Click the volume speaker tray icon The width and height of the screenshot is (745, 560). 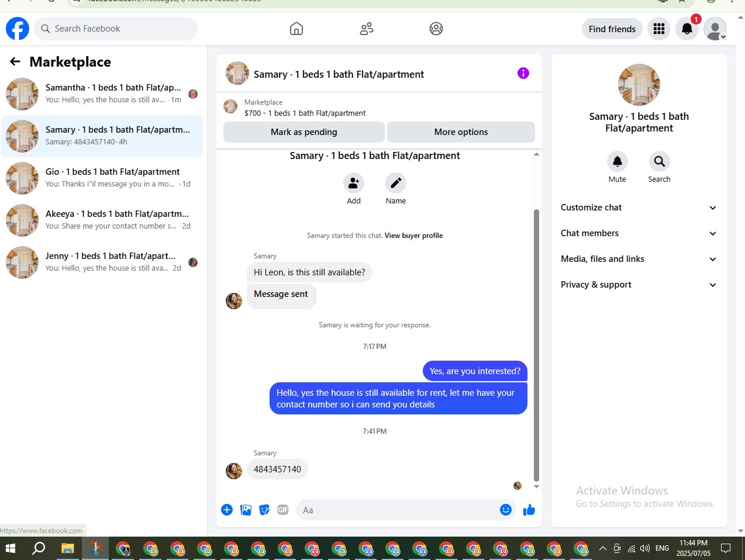[x=645, y=548]
